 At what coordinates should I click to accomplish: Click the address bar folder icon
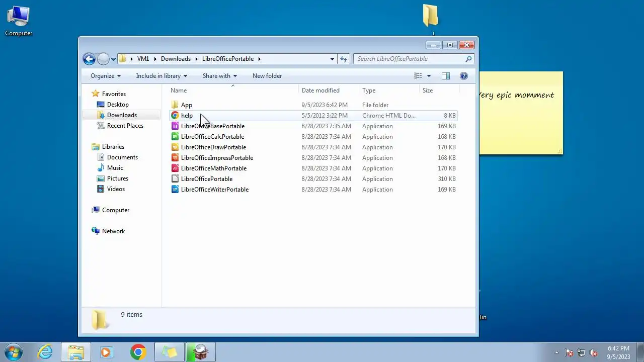tap(122, 59)
